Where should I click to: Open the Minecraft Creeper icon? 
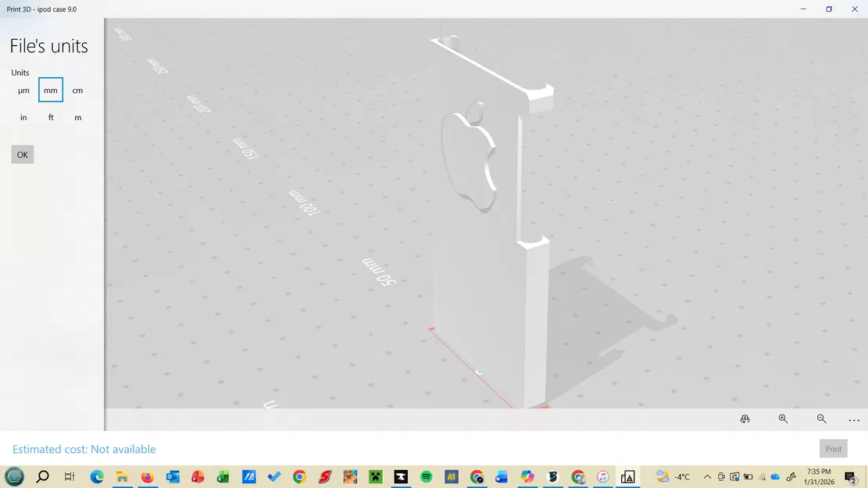point(375,476)
